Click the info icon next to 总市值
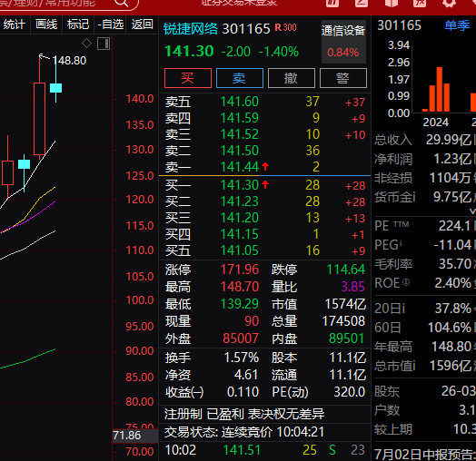Image resolution: width=476 pixels, height=461 pixels. [x=413, y=366]
